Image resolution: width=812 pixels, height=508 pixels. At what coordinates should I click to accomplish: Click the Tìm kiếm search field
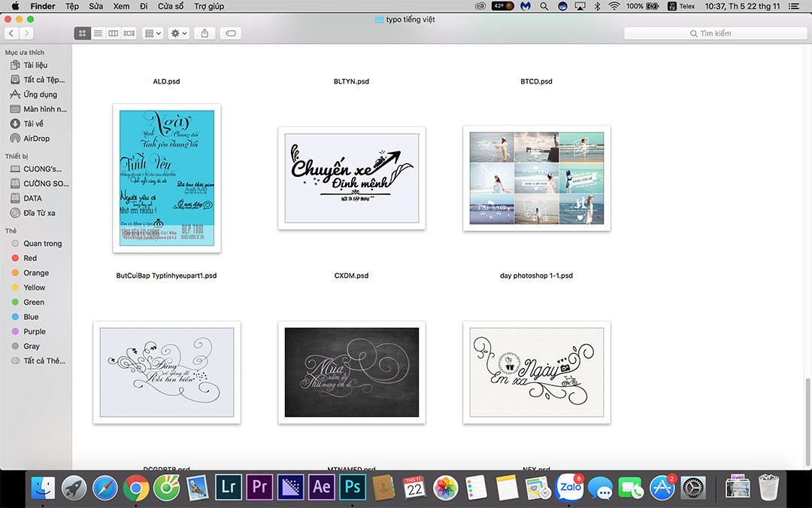point(715,33)
